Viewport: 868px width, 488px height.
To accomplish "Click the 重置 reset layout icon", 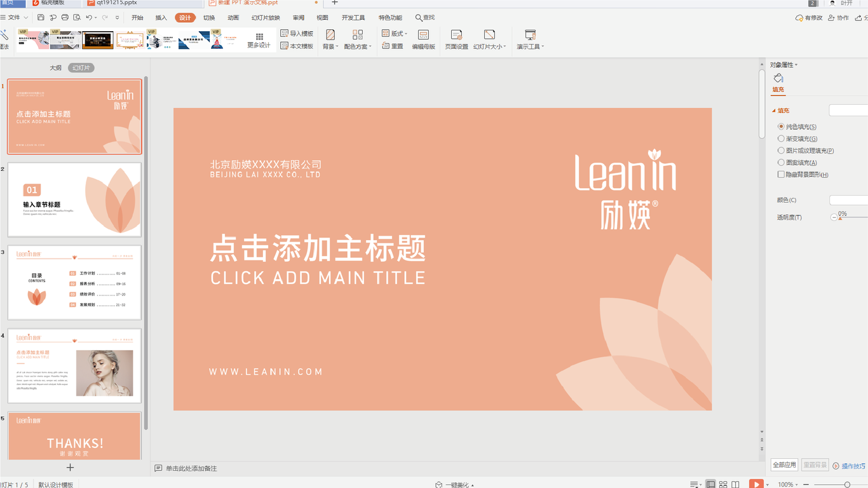I will 393,46.
